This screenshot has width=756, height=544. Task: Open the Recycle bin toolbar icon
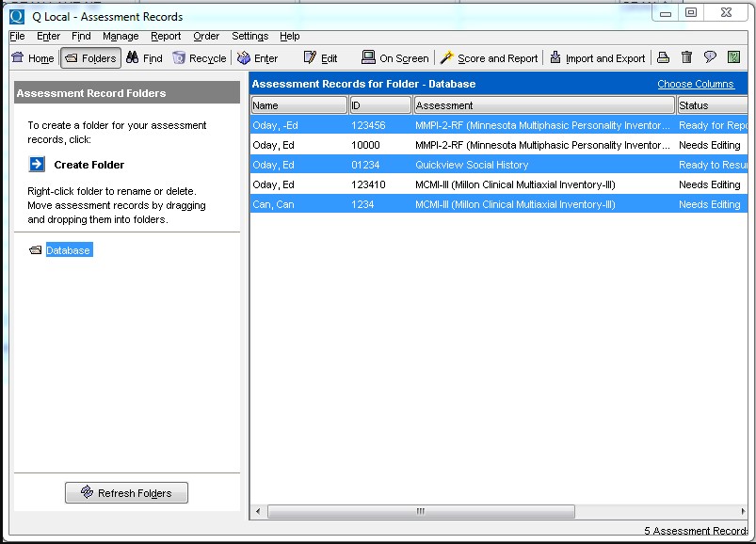[x=179, y=57]
